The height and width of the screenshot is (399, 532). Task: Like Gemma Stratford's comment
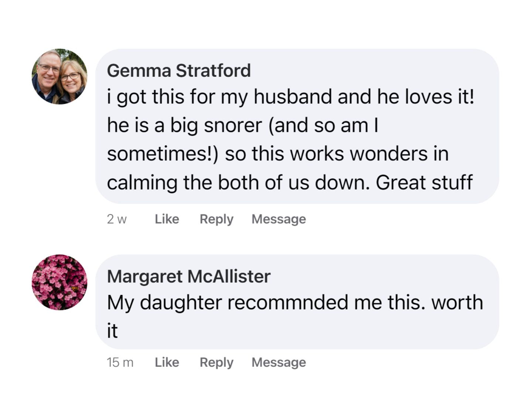click(x=167, y=219)
